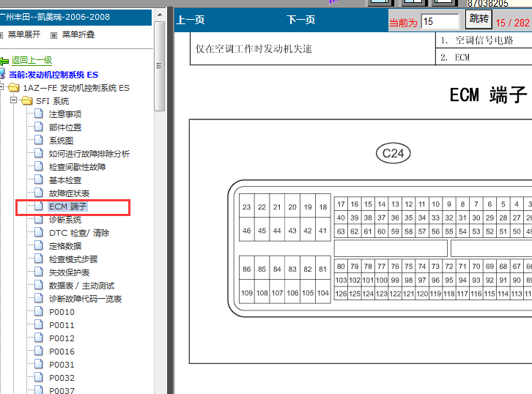Click the current-section icon beside 当前:发动机控制系统 ES
This screenshot has width=532, height=394.
[x=3, y=74]
